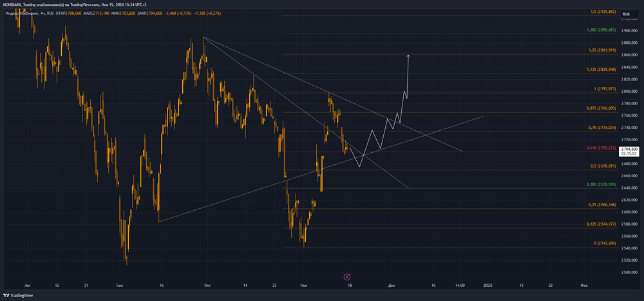This screenshot has width=644, height=301.
Task: Click the Fibonacci 1 (2 797,977) label
Action: click(605, 89)
